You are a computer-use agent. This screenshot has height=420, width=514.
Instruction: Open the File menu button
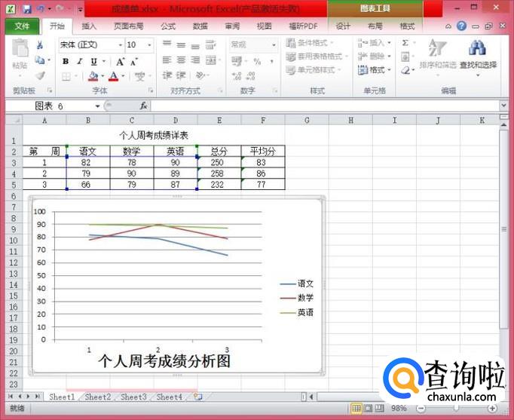tap(22, 26)
